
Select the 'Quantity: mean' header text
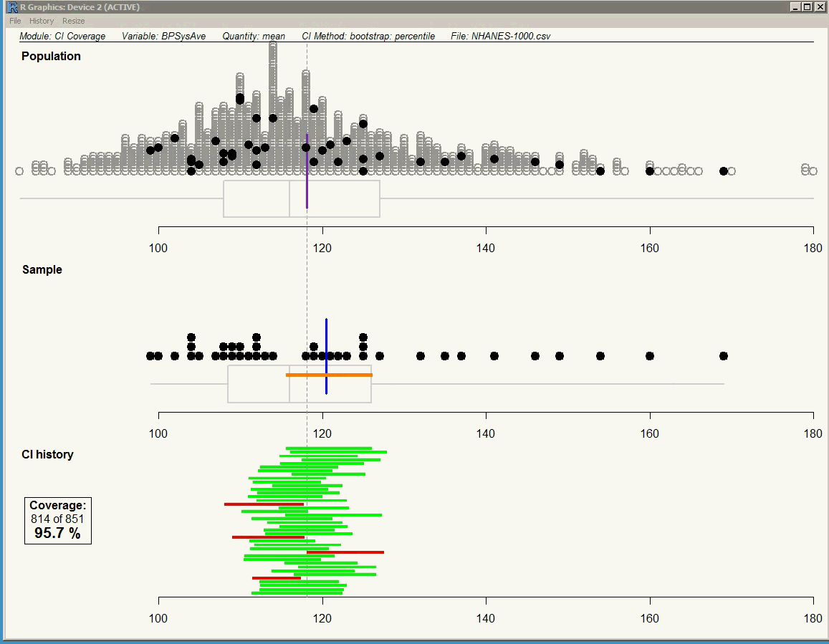[x=254, y=36]
